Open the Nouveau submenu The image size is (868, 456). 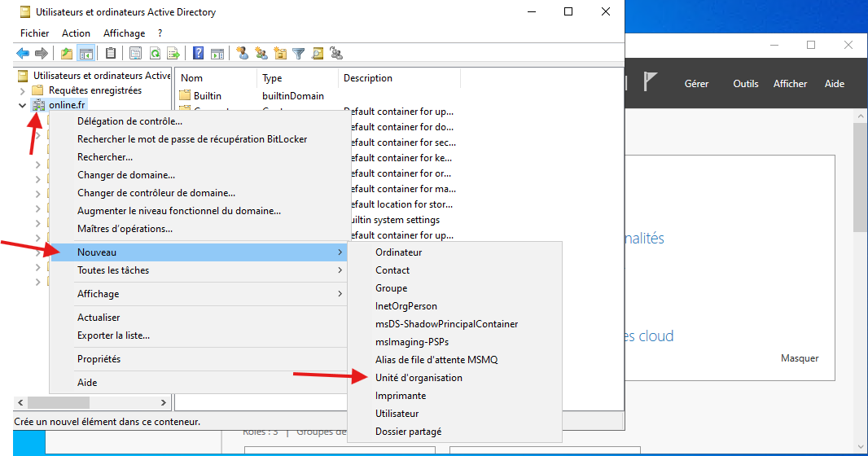pos(198,252)
